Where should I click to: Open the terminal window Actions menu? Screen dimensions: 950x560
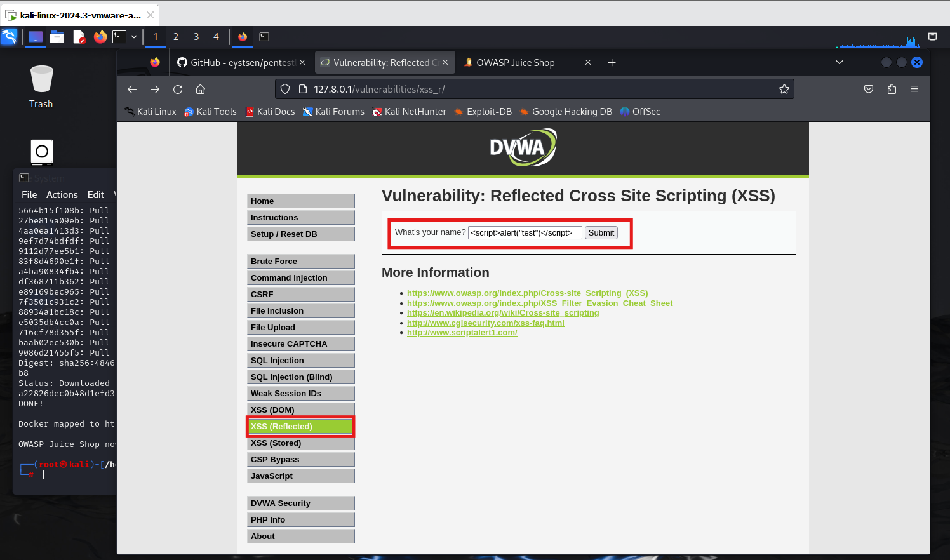(62, 195)
